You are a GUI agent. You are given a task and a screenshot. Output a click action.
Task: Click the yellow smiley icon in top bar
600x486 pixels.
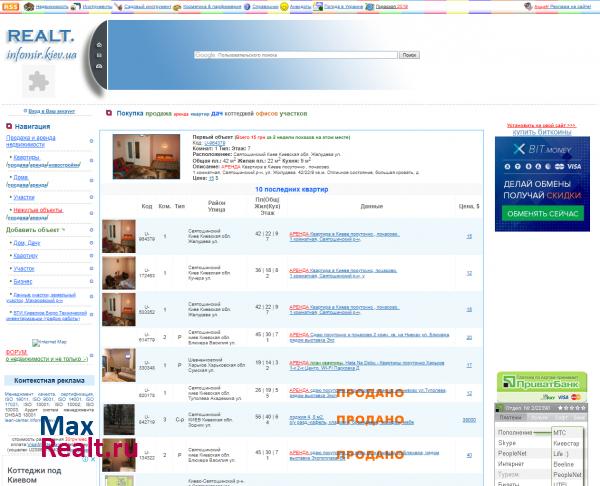tap(284, 7)
